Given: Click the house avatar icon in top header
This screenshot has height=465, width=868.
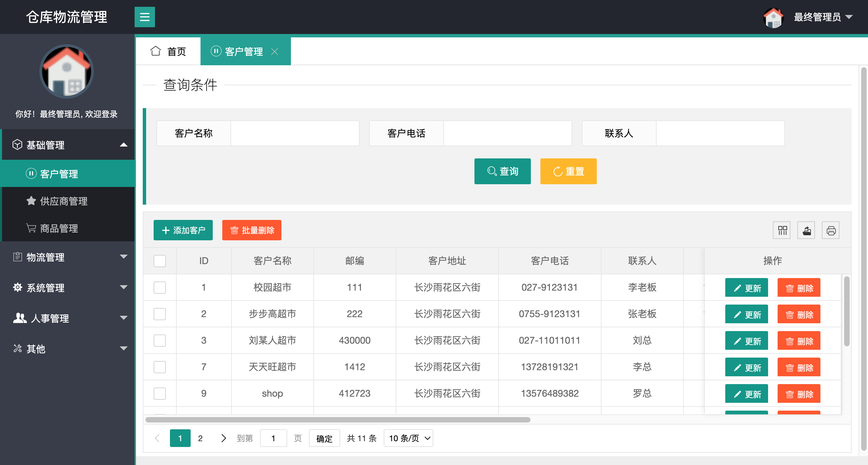Looking at the screenshot, I should click(773, 18).
